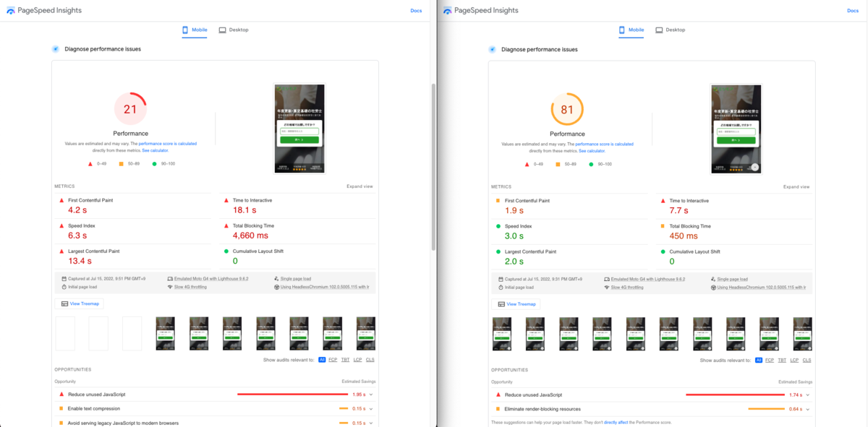This screenshot has height=427, width=868.
Task: Open the 'directly affect' link in score-81 window
Action: [618, 422]
